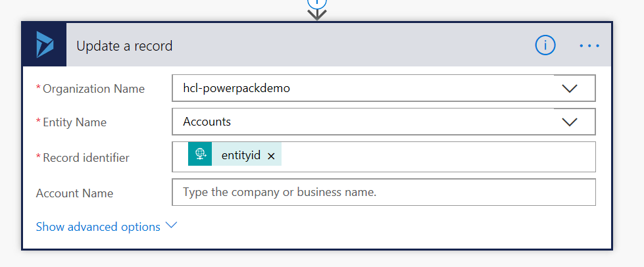
Task: Open the ellipsis menu for Update a record
Action: [589, 45]
